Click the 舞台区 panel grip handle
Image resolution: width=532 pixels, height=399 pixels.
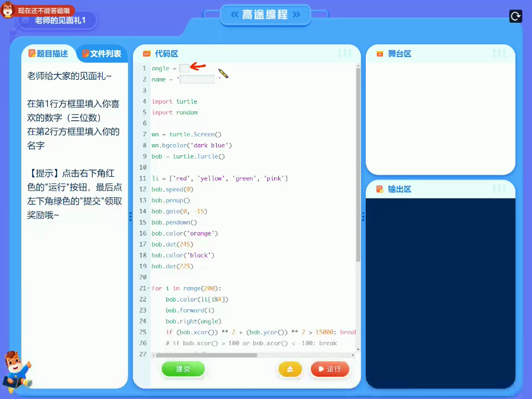499,53
